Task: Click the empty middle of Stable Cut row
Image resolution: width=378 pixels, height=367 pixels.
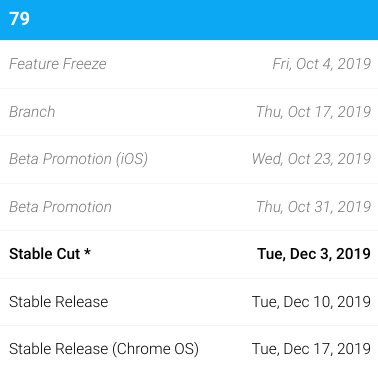Action: pos(173,254)
